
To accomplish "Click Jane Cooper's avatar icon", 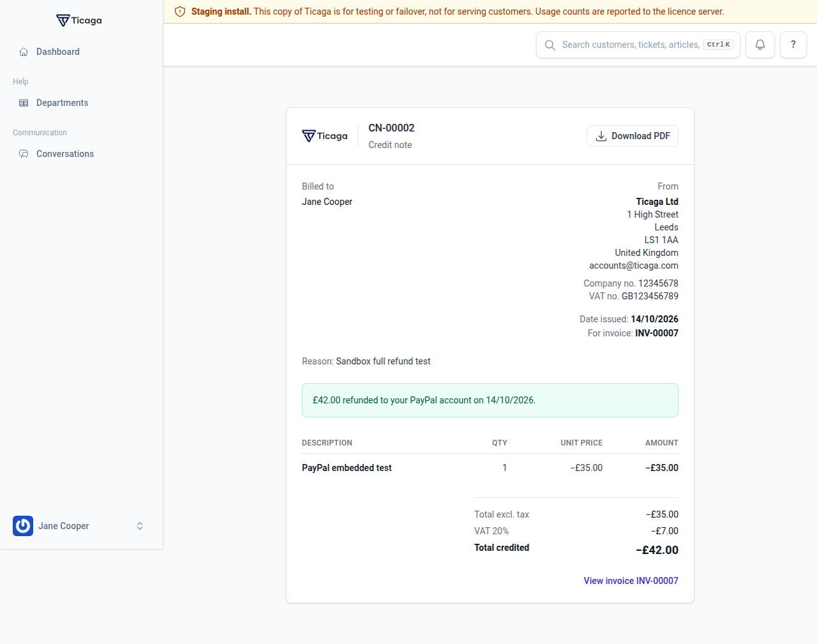I will click(23, 526).
